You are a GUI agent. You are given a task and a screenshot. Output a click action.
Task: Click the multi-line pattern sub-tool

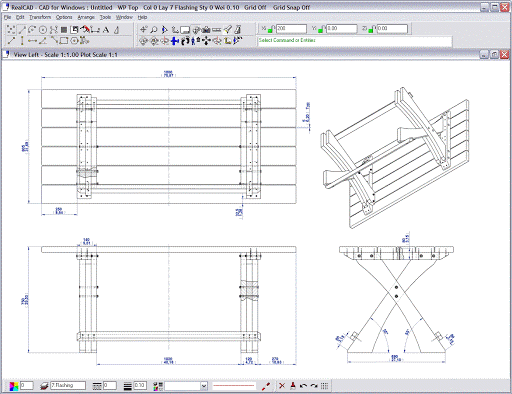click(84, 41)
